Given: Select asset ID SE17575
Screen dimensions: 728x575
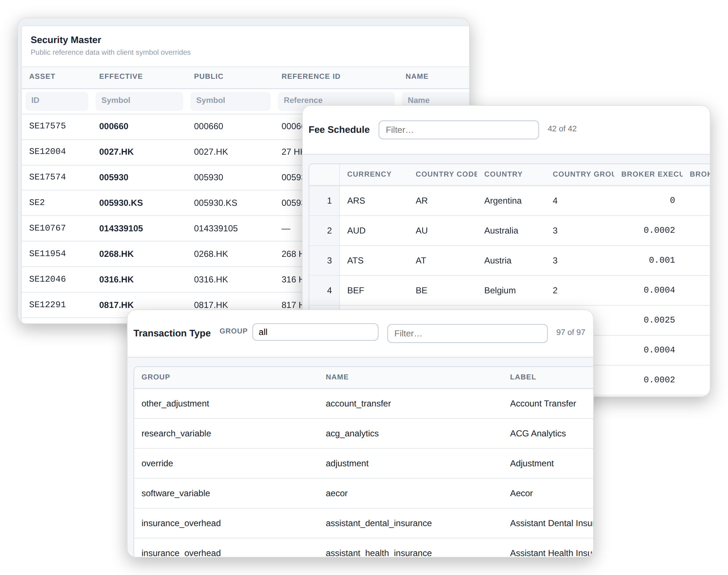Looking at the screenshot, I should [47, 126].
